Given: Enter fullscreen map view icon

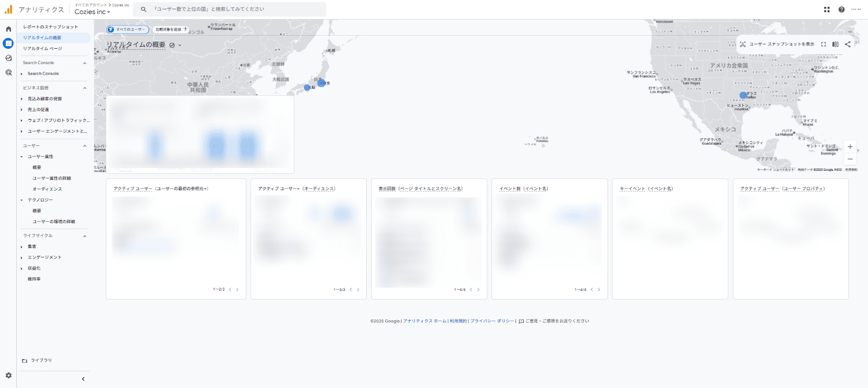Looking at the screenshot, I should coord(824,44).
